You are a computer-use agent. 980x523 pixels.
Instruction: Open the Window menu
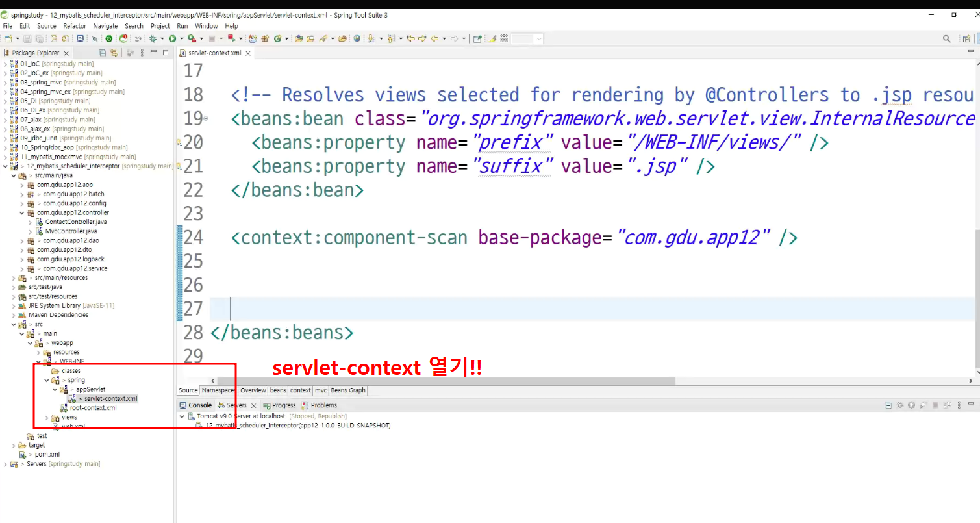tap(207, 26)
